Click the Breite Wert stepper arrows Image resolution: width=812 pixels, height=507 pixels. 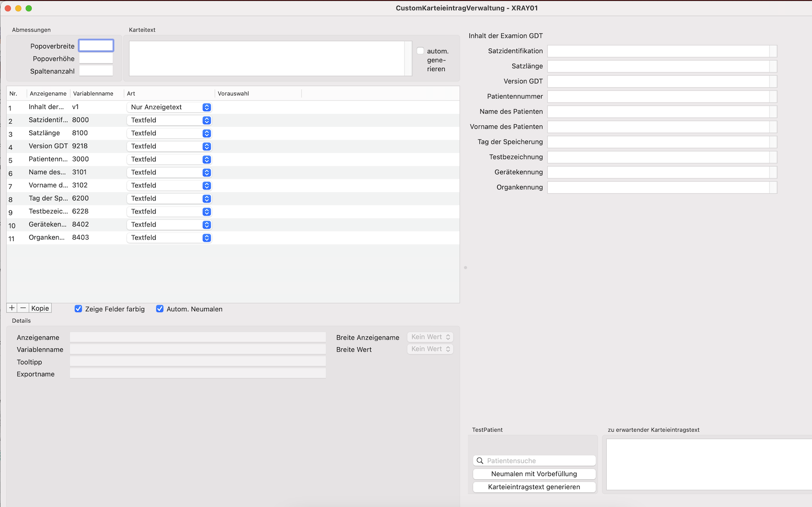448,349
